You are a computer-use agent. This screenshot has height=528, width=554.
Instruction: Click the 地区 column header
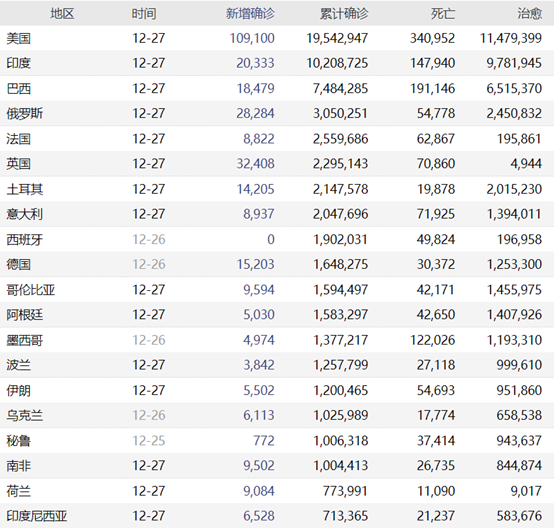coord(62,14)
